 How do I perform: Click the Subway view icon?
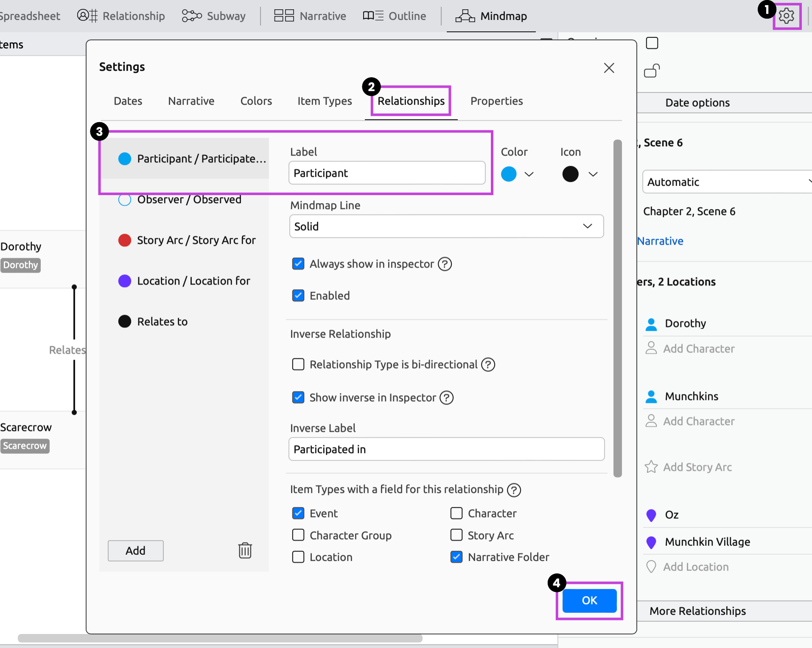[x=192, y=16]
